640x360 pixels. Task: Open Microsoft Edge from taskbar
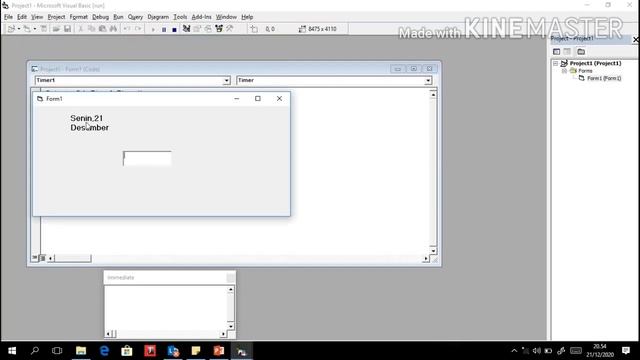[104, 351]
